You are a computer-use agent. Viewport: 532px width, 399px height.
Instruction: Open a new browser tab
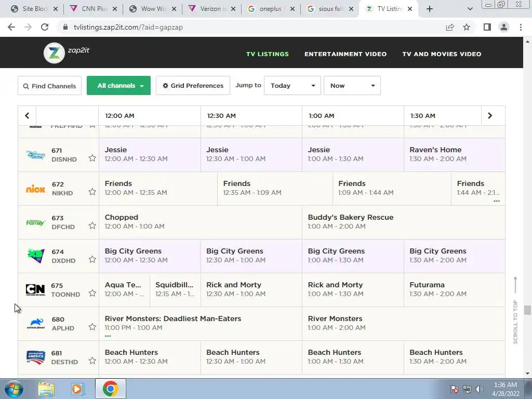pos(430,9)
